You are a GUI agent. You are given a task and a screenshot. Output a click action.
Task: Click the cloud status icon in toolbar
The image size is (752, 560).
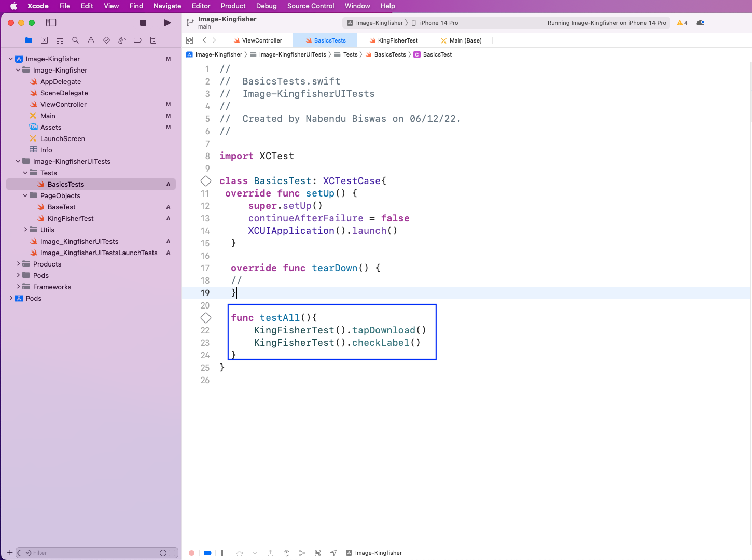coord(700,23)
